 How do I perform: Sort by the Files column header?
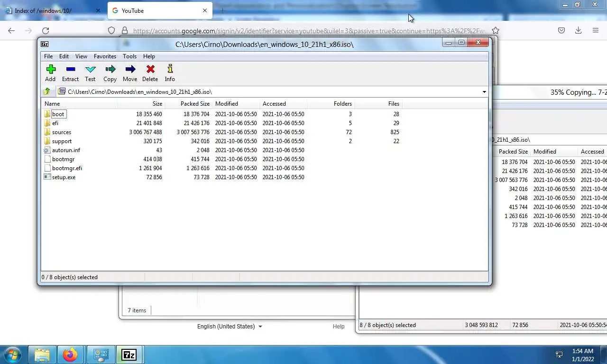click(x=378, y=103)
